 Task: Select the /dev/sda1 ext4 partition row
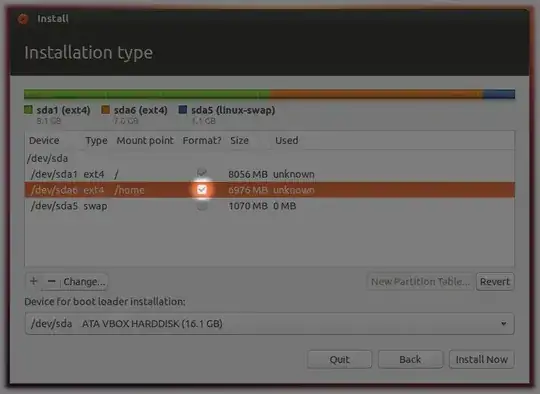(270, 174)
